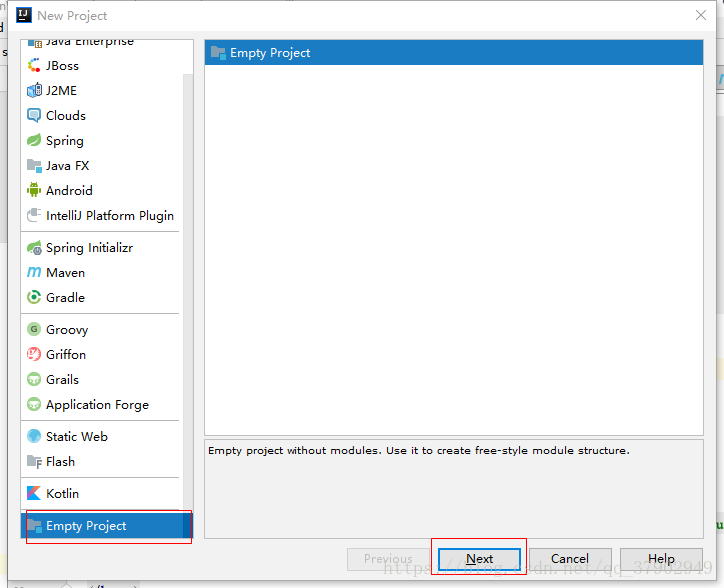Choose J2ME in project type list
The width and height of the screenshot is (724, 588).
pos(102,91)
